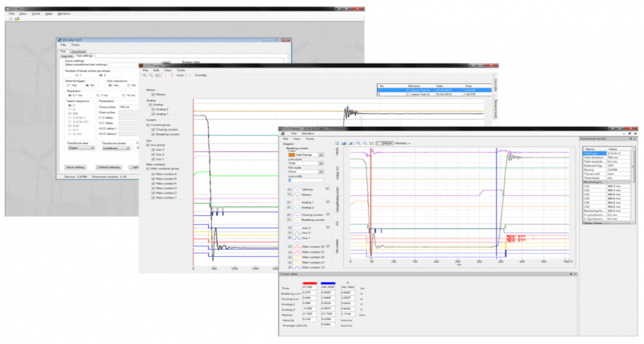Select Test duration row in Numerical results
The image size is (644, 344).
click(x=608, y=157)
